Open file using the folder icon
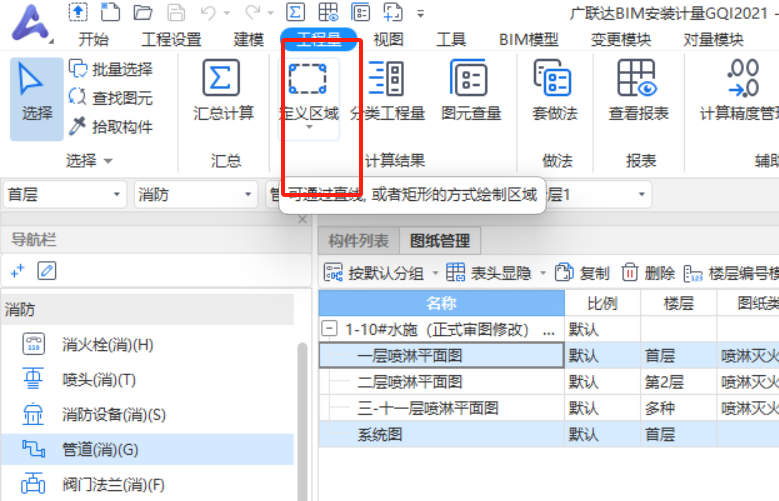779x501 pixels. point(143,12)
